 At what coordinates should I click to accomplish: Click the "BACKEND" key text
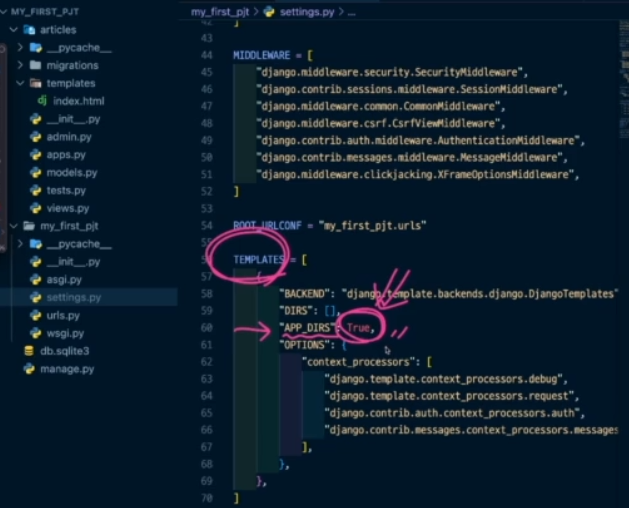tap(304, 294)
